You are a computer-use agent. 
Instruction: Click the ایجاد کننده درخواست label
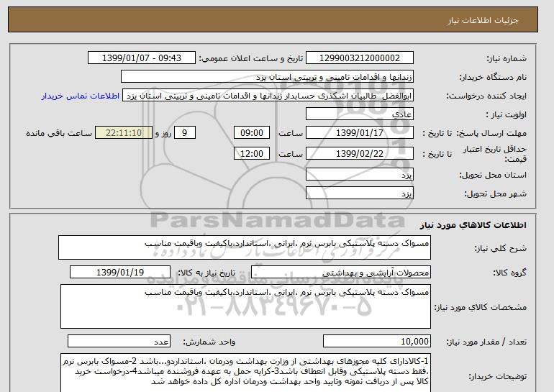pyautogui.click(x=486, y=96)
